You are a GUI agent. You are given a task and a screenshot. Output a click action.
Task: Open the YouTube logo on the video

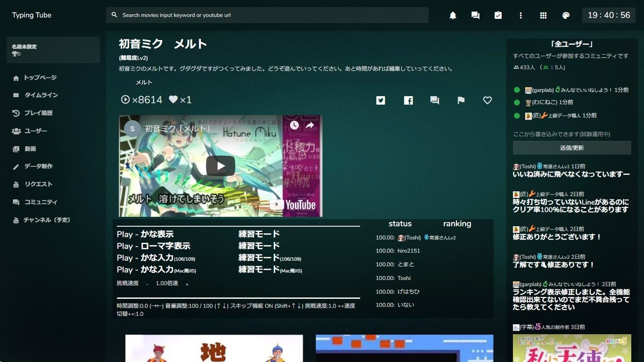(293, 205)
